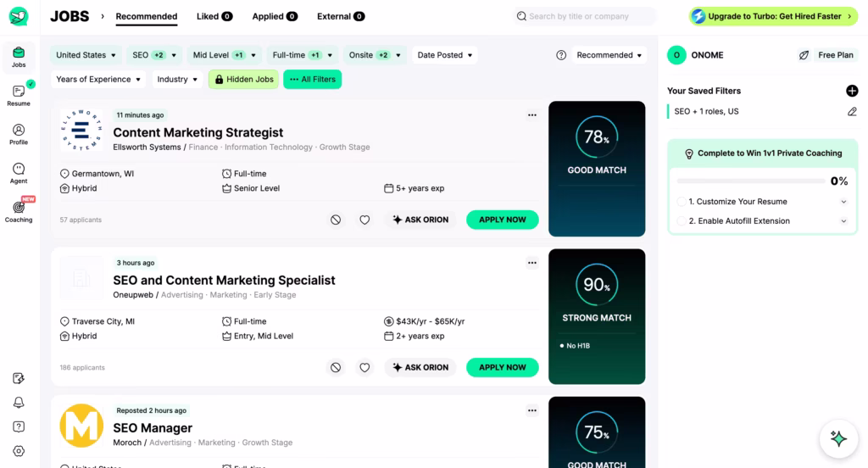Open more options for SEO Manager job
Viewport: 868px width, 468px height.
point(532,410)
